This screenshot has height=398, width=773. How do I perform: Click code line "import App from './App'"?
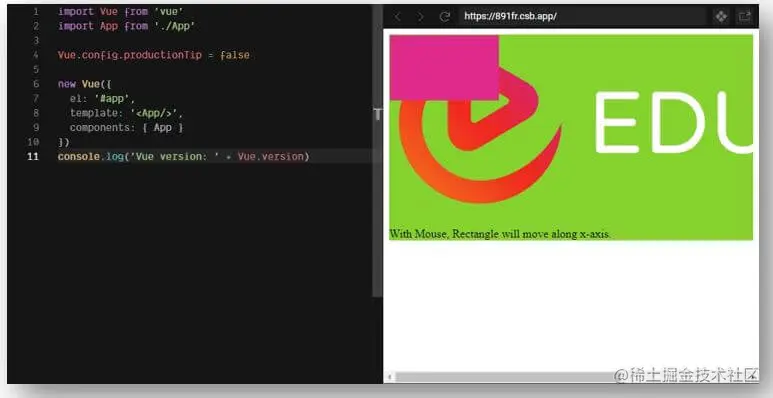point(127,26)
